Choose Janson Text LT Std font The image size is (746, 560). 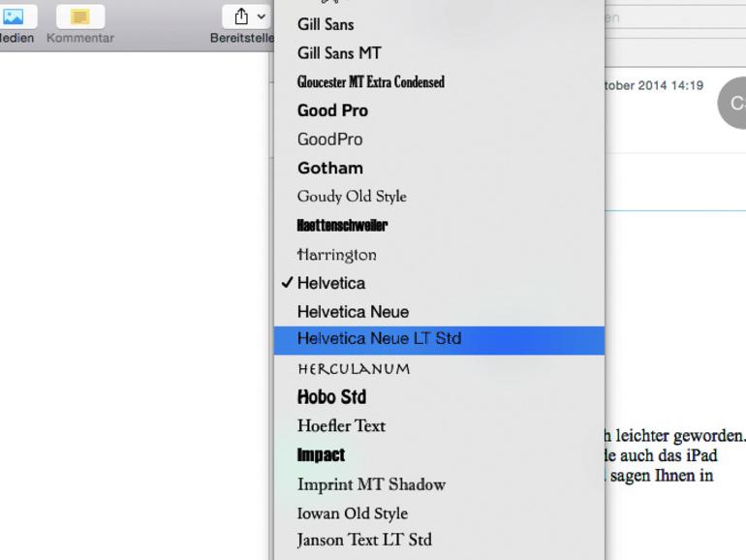point(439,540)
